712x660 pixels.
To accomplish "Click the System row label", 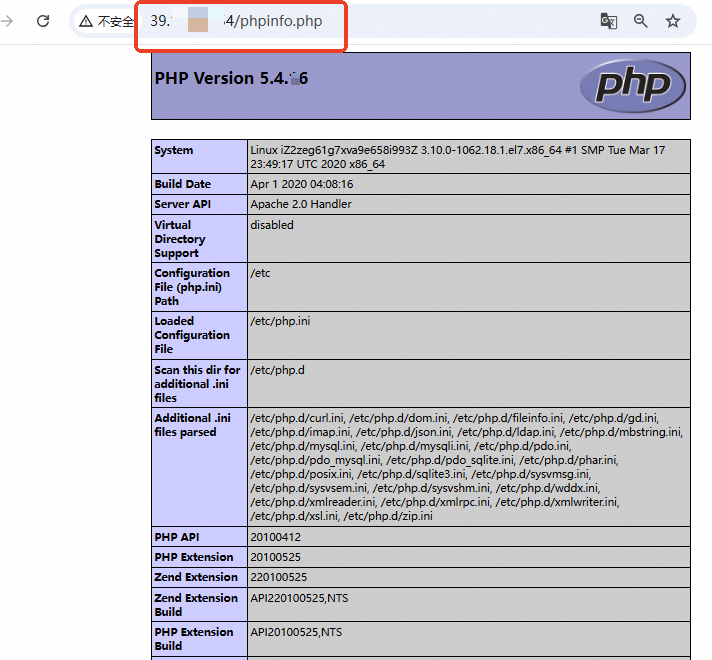I will click(x=173, y=150).
